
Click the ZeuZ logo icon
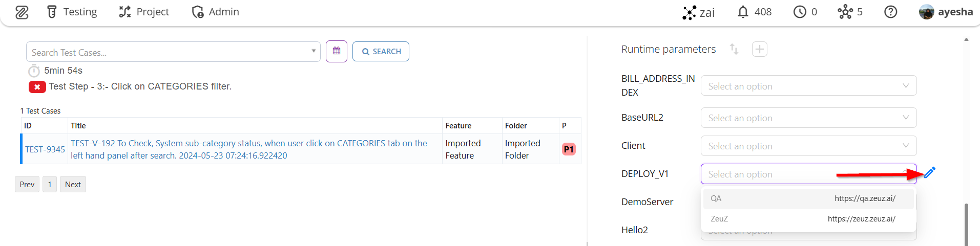tap(22, 12)
